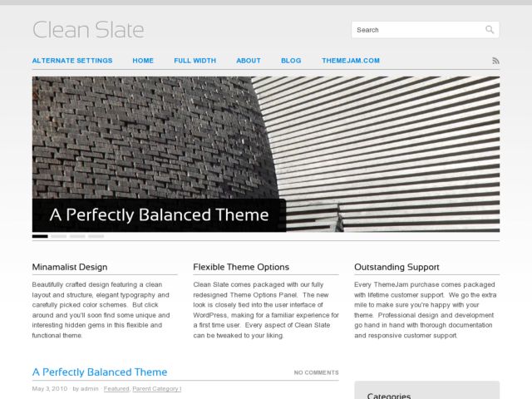Open the Featured category link
This screenshot has width=532, height=399.
(116, 389)
